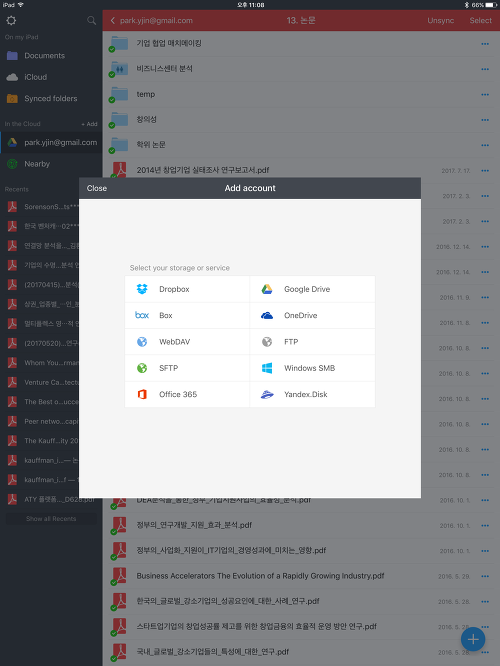Open more options for 정부의_연구개발_지원_효과_분석.pdf
Image resolution: width=500 pixels, height=666 pixels.
485,525
